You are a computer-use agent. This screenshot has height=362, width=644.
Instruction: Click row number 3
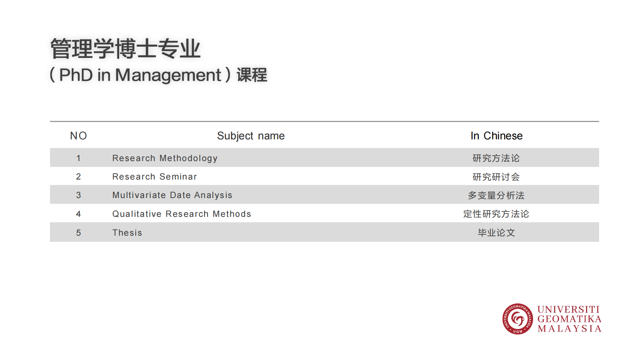tap(78, 195)
